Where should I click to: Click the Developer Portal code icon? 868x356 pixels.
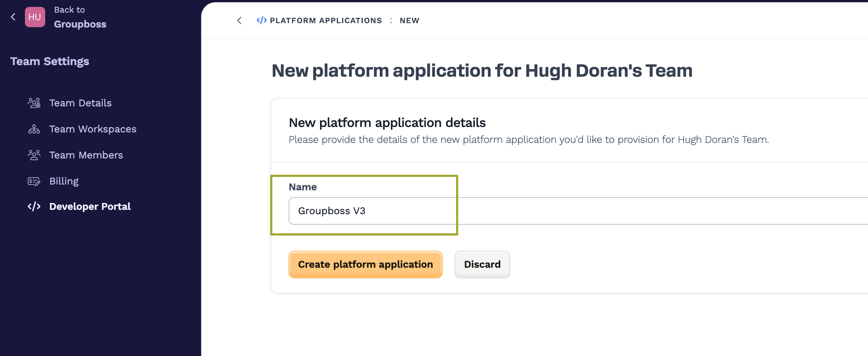(x=34, y=207)
